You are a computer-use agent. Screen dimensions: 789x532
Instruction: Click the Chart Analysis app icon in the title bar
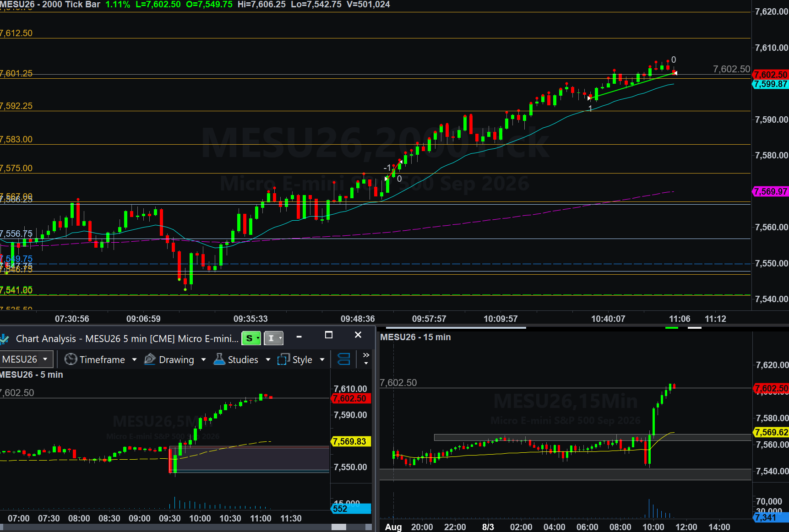point(4,339)
